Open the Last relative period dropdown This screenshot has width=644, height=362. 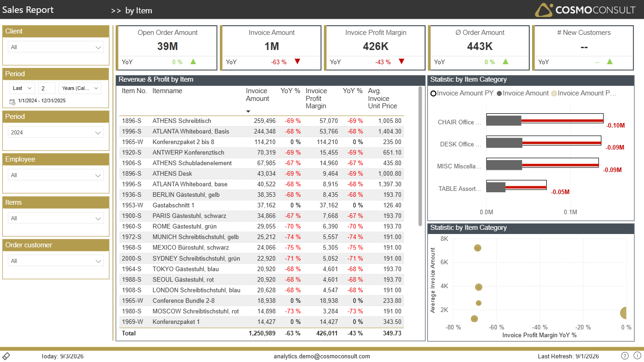pos(22,88)
